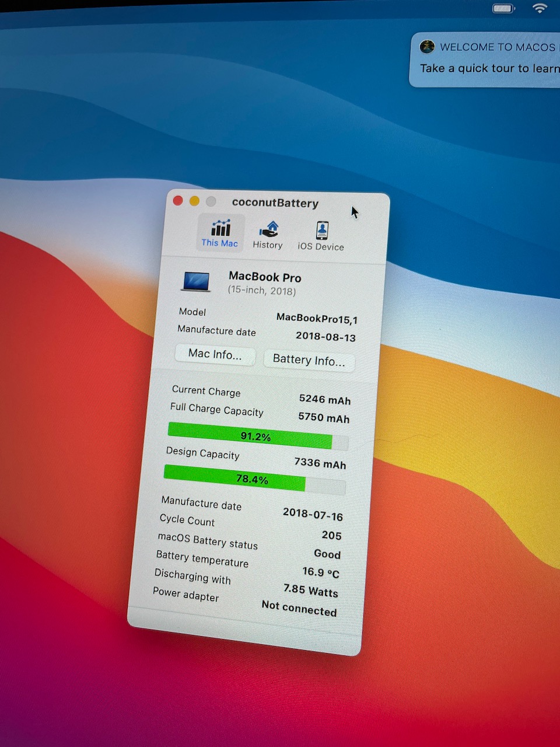
Task: Click the Cycle Count label
Action: pyautogui.click(x=187, y=520)
